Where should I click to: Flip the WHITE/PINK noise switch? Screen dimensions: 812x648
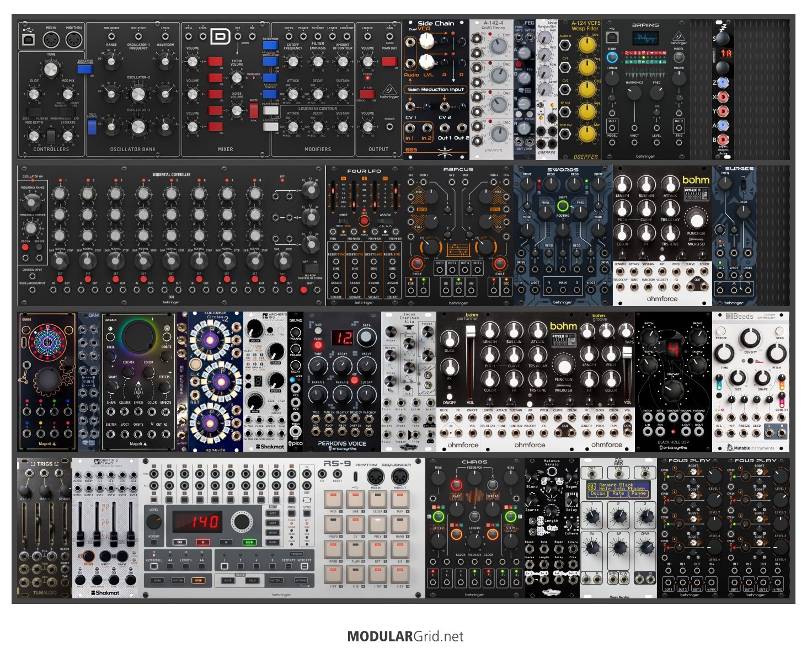point(254,111)
